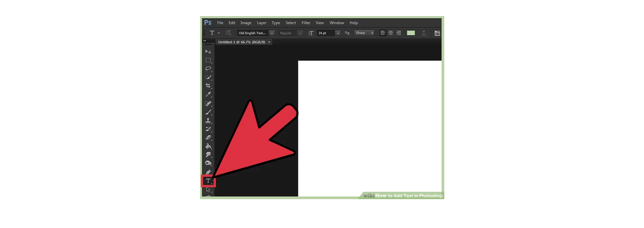Screen dimensions: 644x228
Task: Toggle text orientation in options bar
Action: pyautogui.click(x=228, y=33)
